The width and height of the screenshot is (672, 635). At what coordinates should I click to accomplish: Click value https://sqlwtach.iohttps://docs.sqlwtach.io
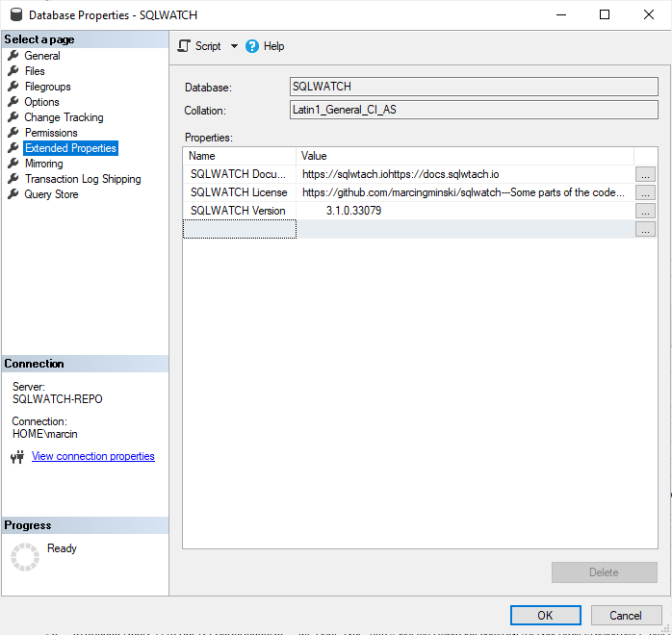click(401, 174)
